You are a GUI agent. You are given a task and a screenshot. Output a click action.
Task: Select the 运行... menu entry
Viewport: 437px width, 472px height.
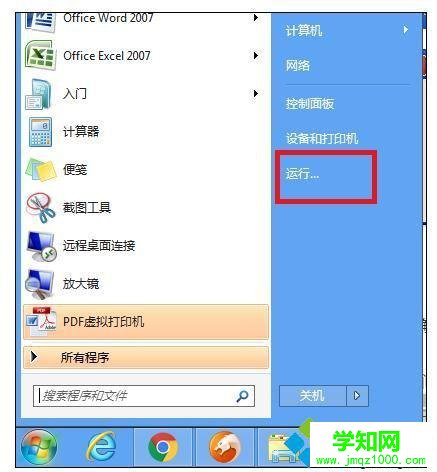302,174
